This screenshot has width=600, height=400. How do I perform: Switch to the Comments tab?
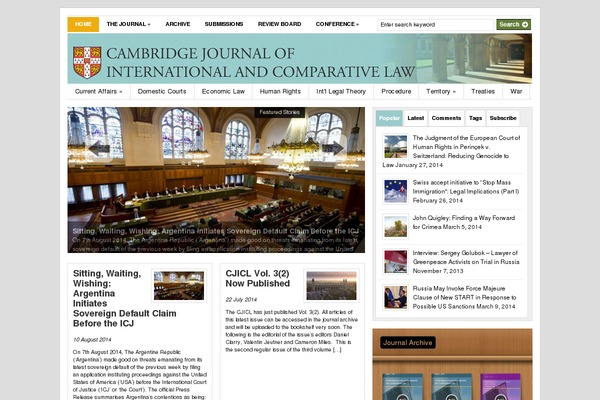click(x=446, y=118)
